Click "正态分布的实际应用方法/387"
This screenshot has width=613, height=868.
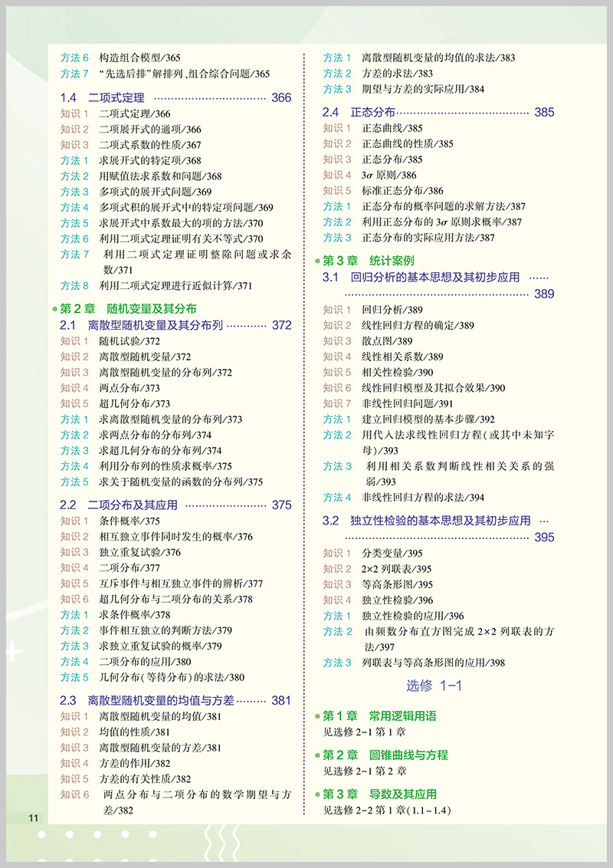point(428,238)
